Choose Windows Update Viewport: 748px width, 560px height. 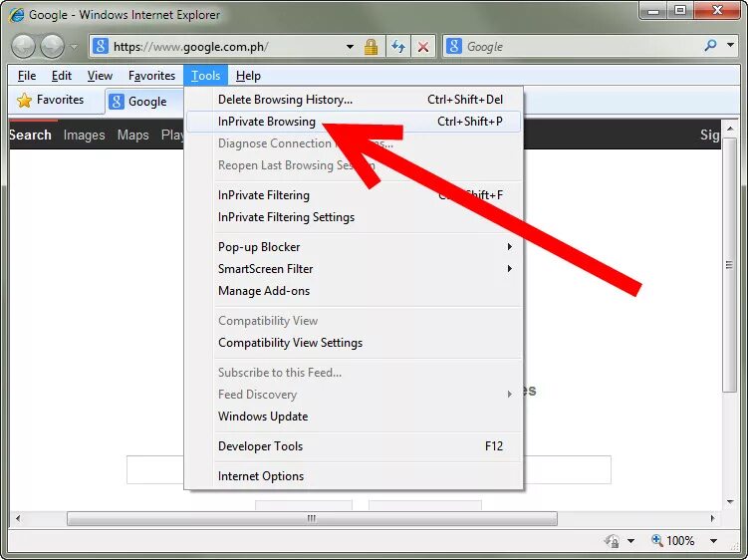click(354, 416)
